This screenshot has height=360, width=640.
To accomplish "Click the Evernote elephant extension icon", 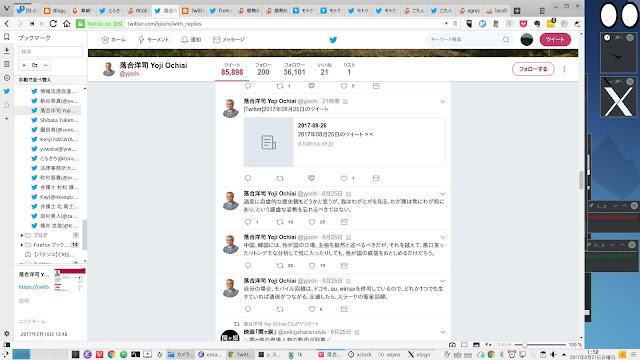I will tap(537, 24).
